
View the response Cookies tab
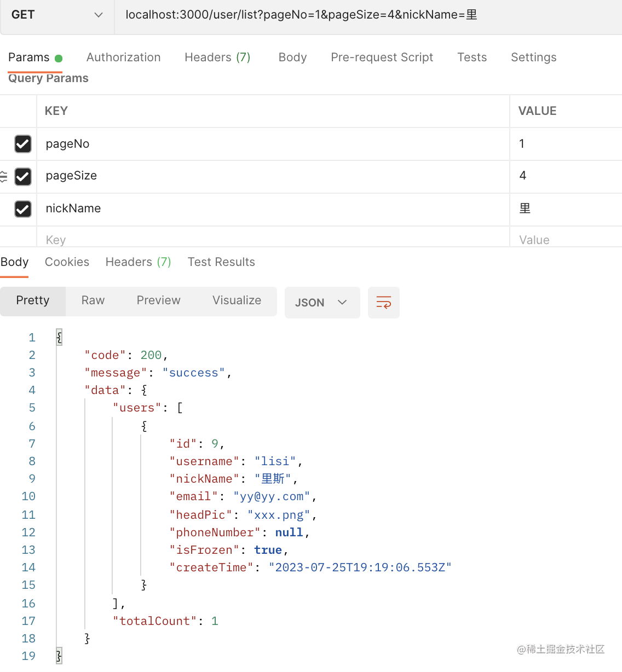(x=67, y=262)
